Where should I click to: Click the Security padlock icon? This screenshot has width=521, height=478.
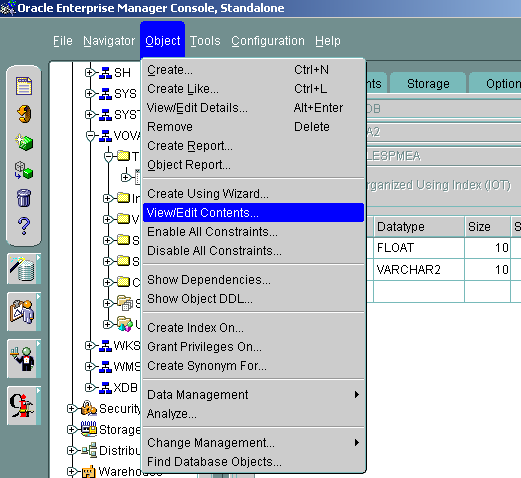[x=89, y=408]
